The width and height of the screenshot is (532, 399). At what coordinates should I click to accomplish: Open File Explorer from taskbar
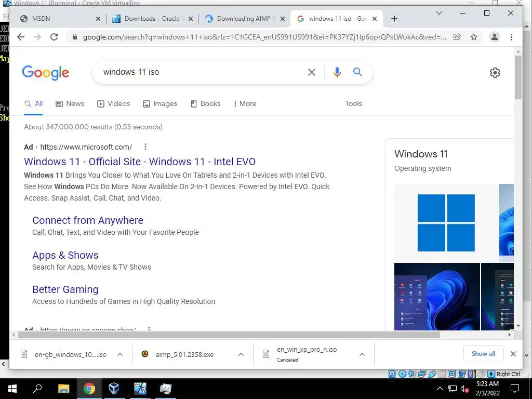(63, 389)
